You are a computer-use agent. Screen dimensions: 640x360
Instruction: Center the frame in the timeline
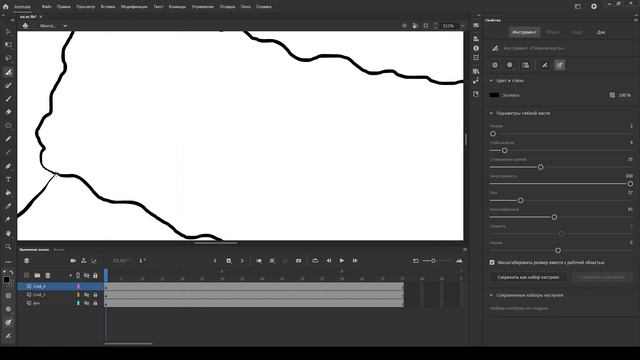(x=298, y=261)
